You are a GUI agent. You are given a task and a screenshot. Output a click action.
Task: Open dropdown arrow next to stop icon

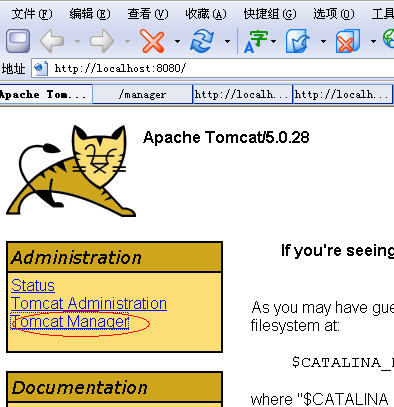coord(178,42)
